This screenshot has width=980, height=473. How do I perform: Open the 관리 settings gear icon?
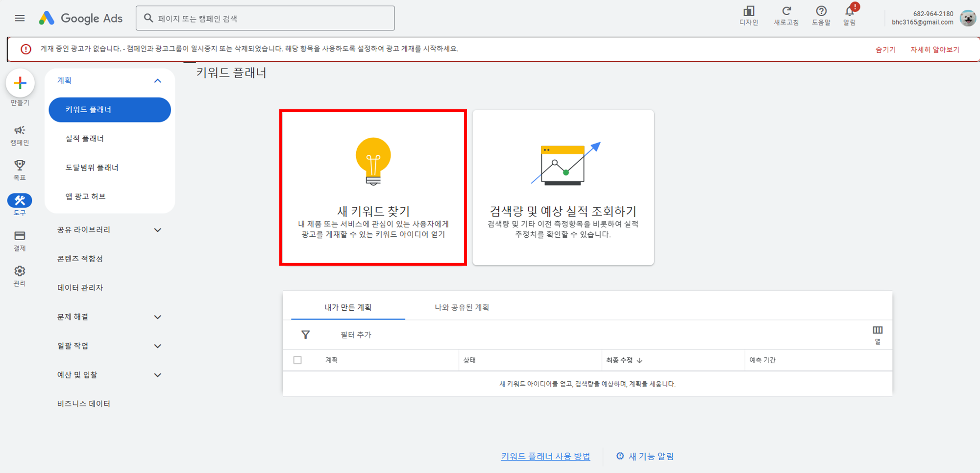20,271
